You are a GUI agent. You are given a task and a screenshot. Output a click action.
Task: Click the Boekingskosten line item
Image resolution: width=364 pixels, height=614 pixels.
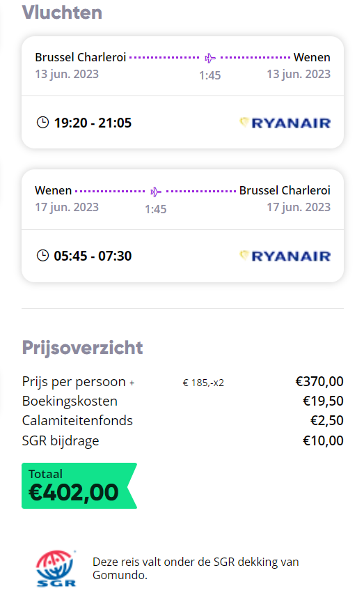click(182, 401)
